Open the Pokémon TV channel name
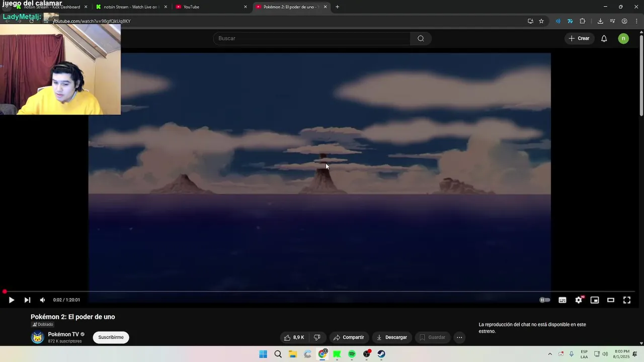Viewport: 644px width, 362px height. (63, 334)
